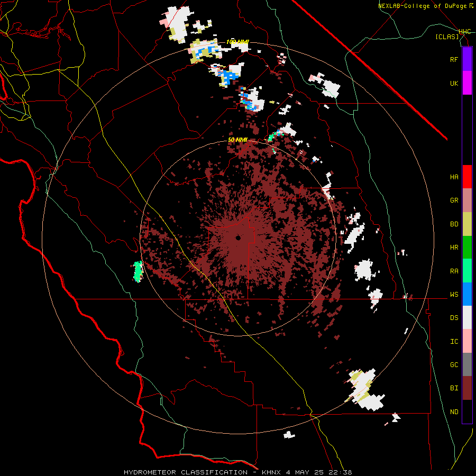Viewport: 476px width, 476px height.
Task: Click the dark red BI legend swatch
Action: click(x=467, y=388)
